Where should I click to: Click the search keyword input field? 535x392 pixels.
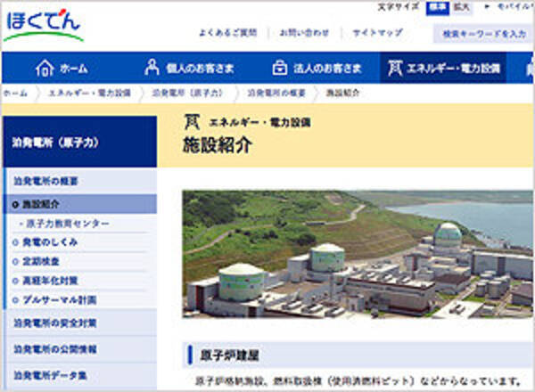(484, 33)
